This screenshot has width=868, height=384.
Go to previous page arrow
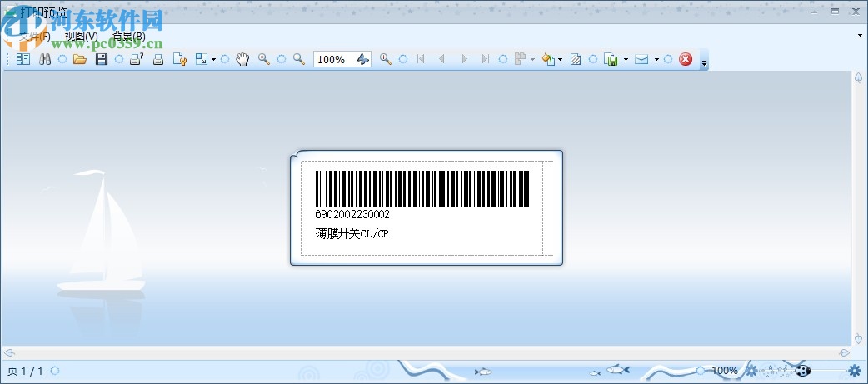point(441,59)
